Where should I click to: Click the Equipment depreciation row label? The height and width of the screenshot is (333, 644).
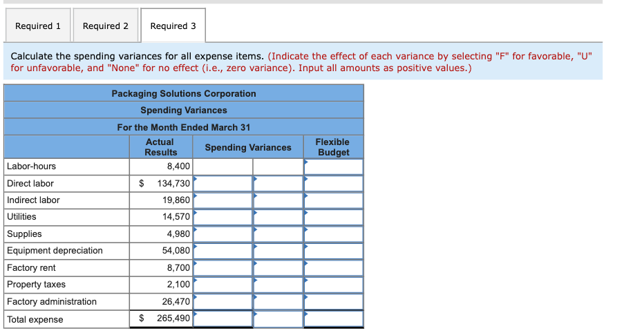click(x=55, y=251)
